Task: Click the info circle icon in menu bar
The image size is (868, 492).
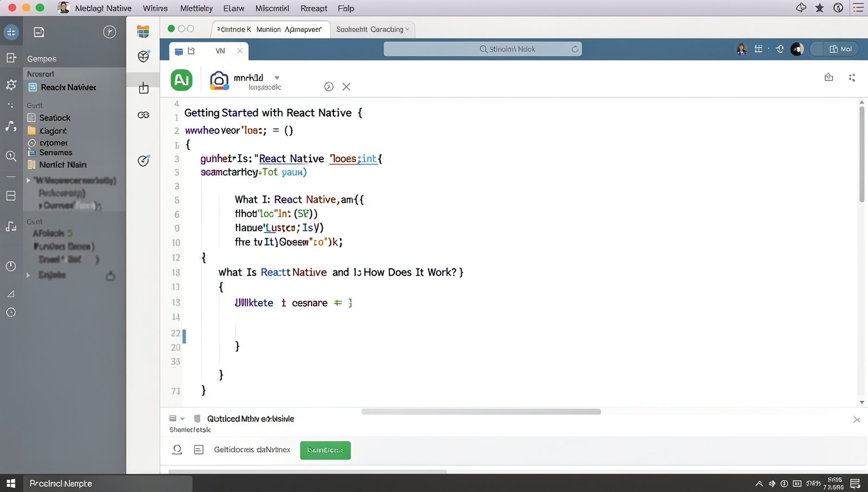Action: [838, 8]
